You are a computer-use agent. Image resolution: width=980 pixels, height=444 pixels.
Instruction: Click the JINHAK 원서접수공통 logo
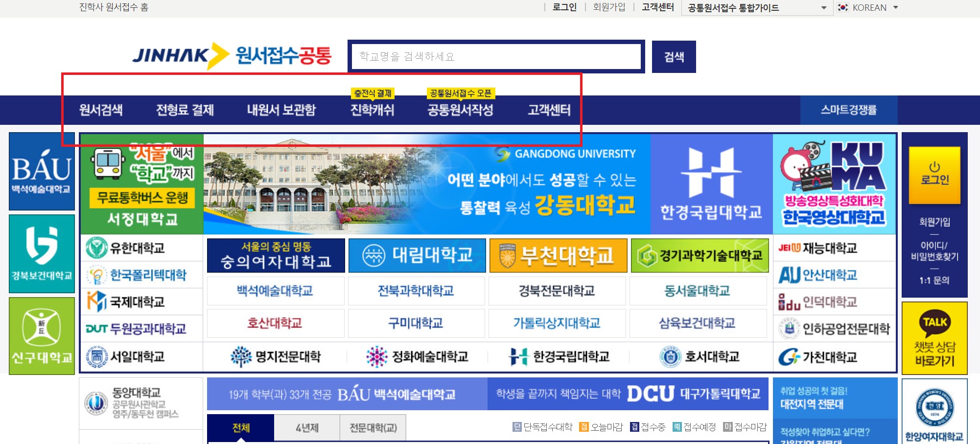click(x=232, y=56)
